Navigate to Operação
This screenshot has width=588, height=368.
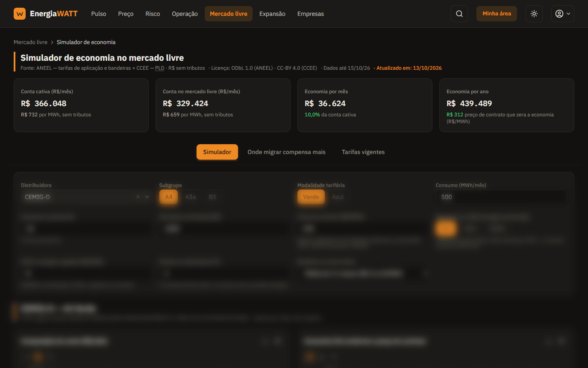pos(185,14)
